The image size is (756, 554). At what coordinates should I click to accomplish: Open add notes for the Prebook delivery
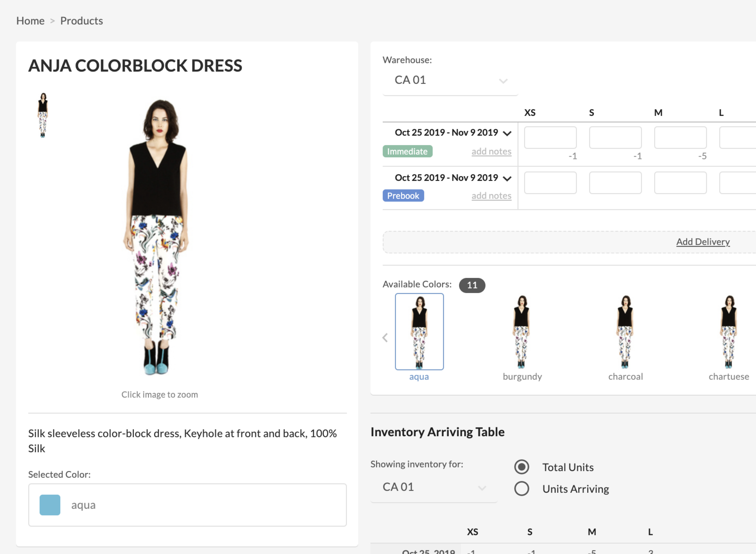click(x=491, y=196)
